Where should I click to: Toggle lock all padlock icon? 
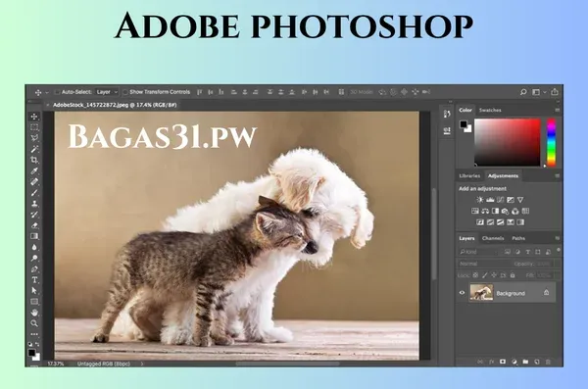click(x=513, y=275)
